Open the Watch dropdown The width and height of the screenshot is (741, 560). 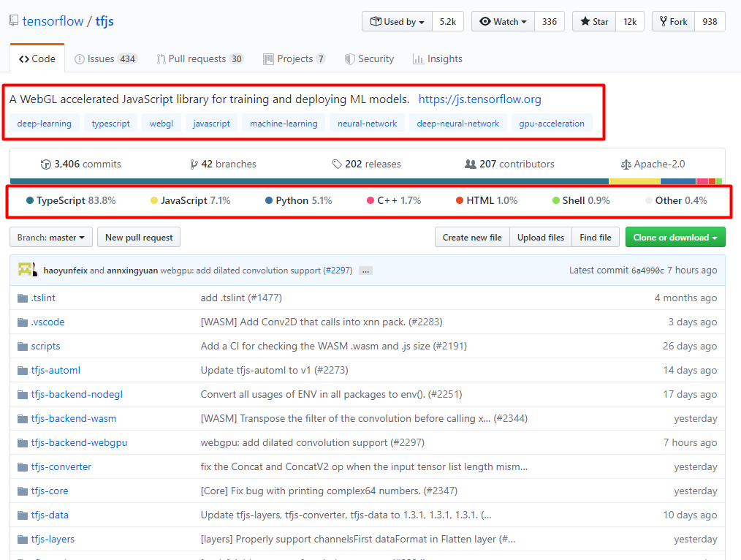click(x=503, y=22)
